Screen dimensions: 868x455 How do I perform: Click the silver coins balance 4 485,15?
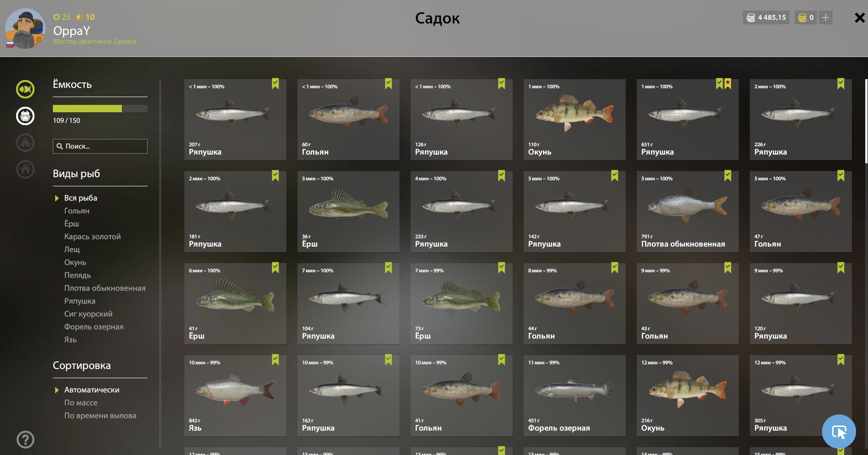pyautogui.click(x=766, y=17)
